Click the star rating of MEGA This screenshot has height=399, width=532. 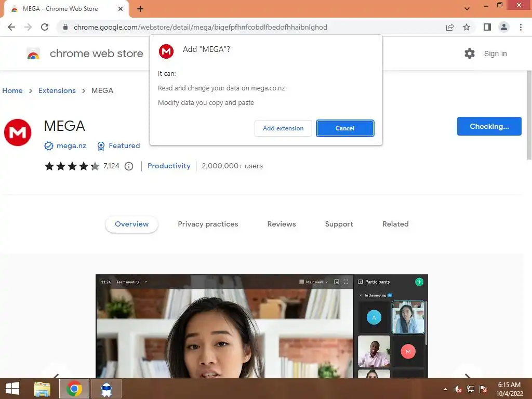tap(72, 166)
